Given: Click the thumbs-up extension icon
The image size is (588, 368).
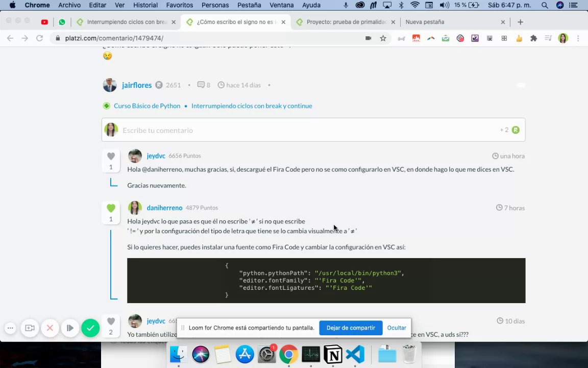Looking at the screenshot, I should pyautogui.click(x=519, y=38).
